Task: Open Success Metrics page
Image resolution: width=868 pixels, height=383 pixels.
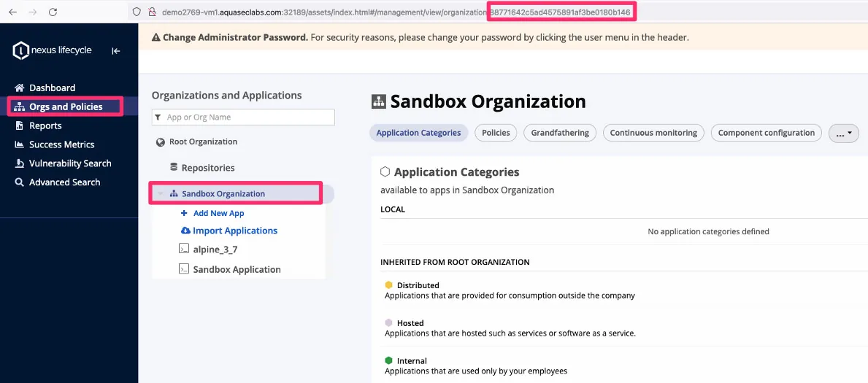Action: (62, 144)
